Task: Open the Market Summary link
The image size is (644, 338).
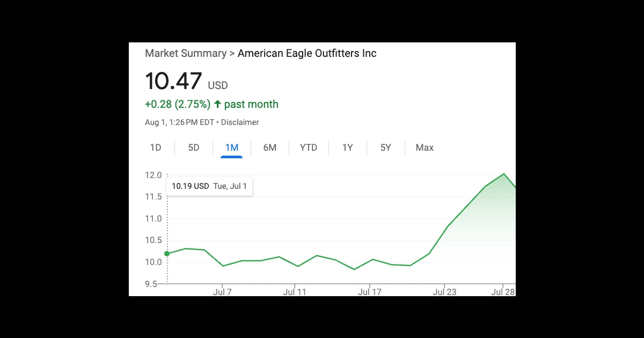Action: (186, 53)
